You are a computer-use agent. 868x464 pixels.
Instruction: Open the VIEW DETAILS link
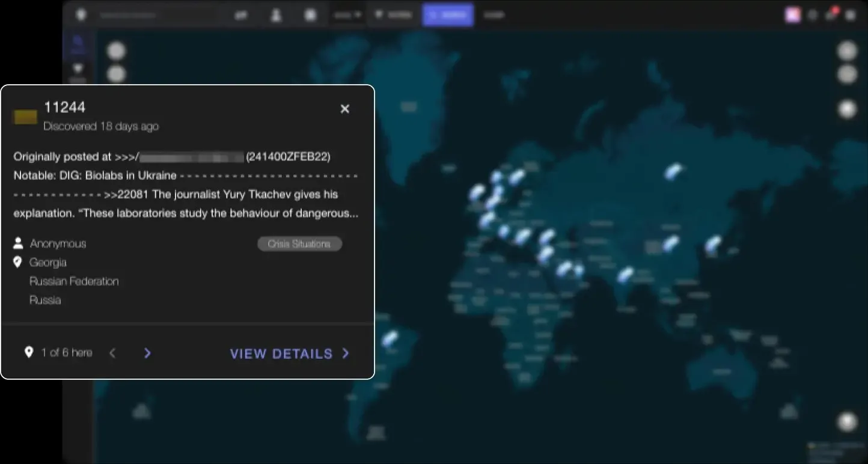(290, 353)
